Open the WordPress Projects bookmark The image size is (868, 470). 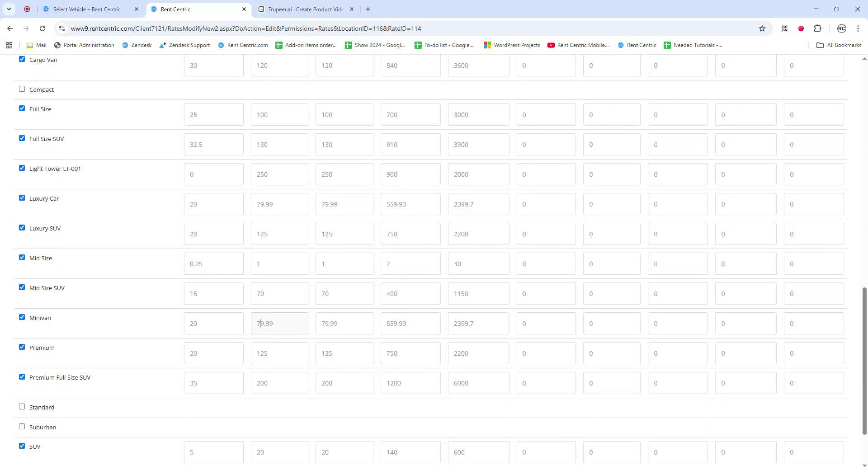point(511,45)
